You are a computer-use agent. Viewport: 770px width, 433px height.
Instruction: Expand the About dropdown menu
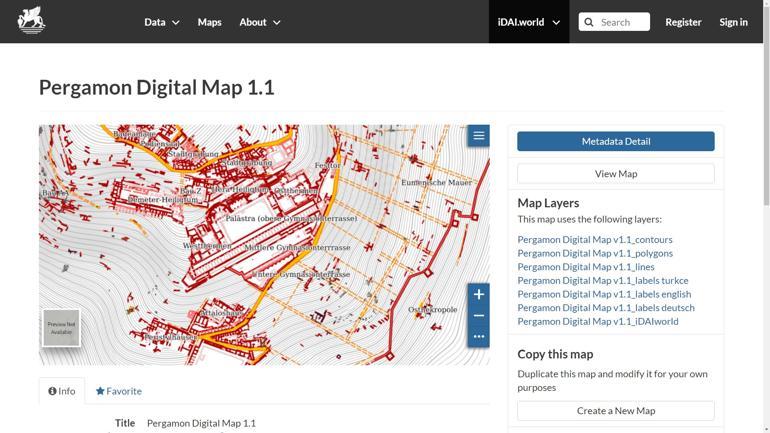259,22
